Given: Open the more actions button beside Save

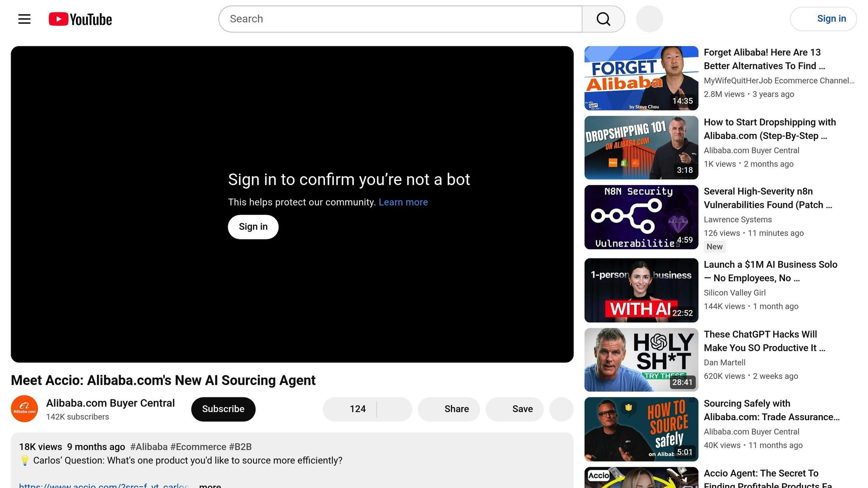Looking at the screenshot, I should click(561, 409).
